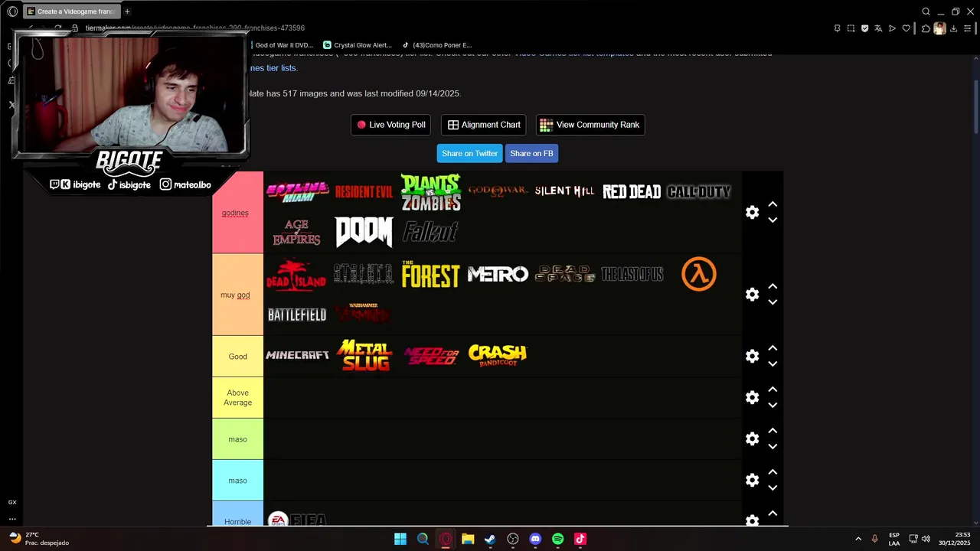This screenshot has width=980, height=551.
Task: Open settings gear for godines tier
Action: tap(752, 212)
